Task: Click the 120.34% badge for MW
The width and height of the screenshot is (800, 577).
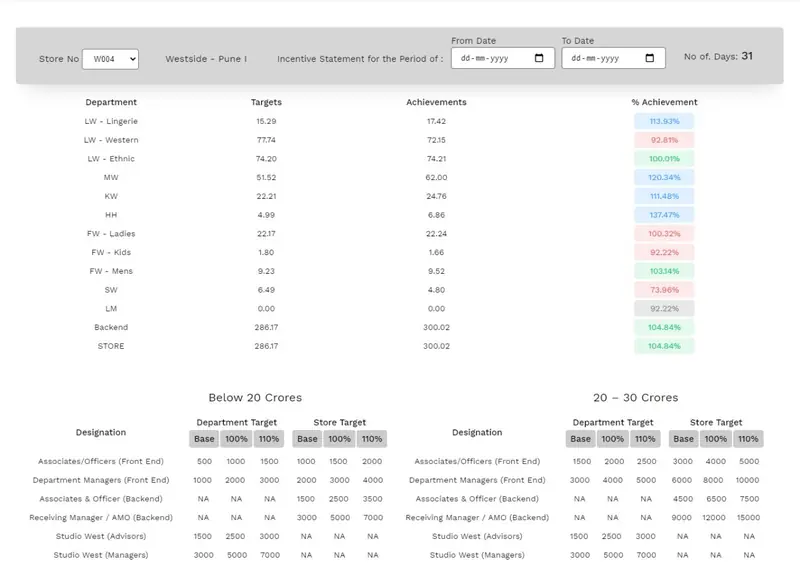Action: [x=664, y=178]
